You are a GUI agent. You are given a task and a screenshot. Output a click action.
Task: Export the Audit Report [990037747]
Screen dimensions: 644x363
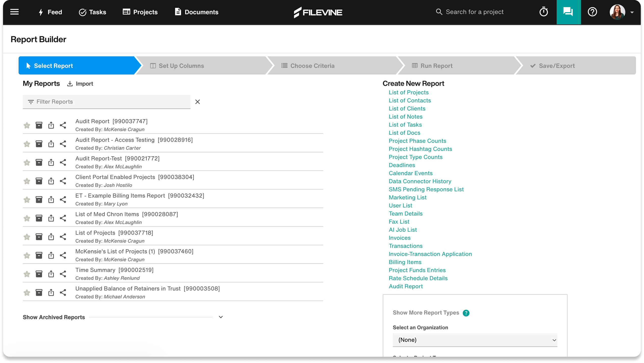pos(51,125)
